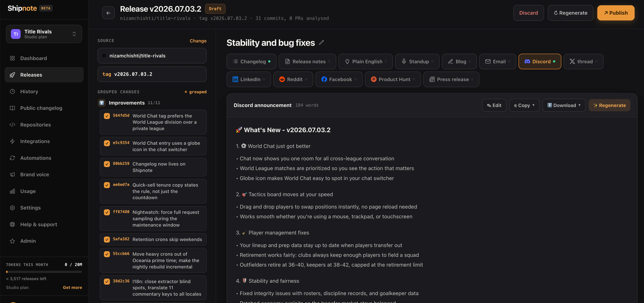
Task: Click the TI workspace avatar
Action: pyautogui.click(x=16, y=34)
